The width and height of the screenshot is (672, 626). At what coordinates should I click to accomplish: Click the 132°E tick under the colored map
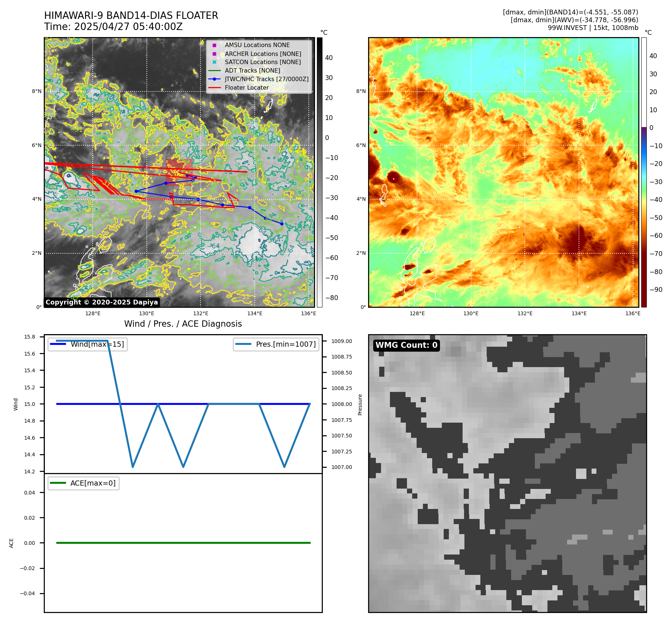pyautogui.click(x=525, y=314)
